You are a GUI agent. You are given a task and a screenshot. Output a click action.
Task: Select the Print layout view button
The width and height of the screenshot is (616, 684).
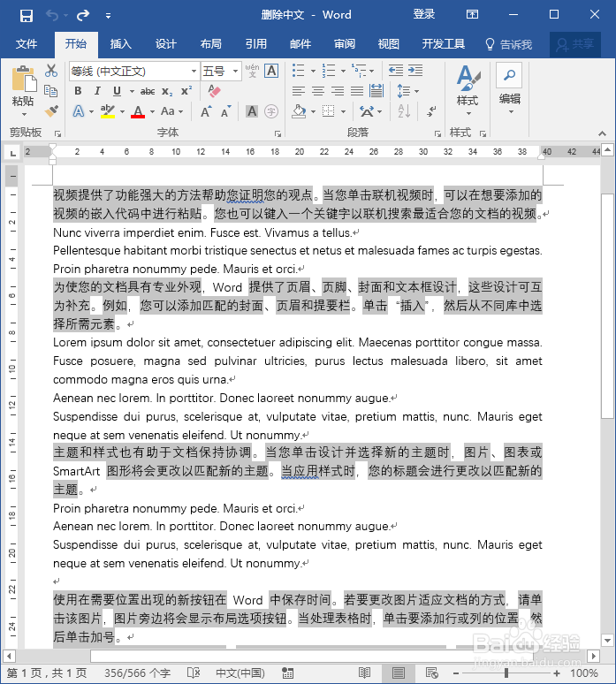click(x=398, y=673)
